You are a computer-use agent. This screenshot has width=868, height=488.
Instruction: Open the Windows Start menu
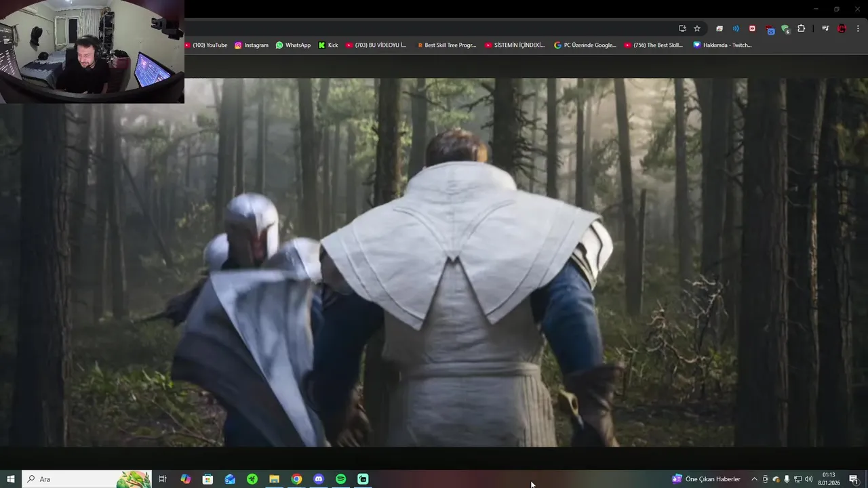(x=10, y=479)
